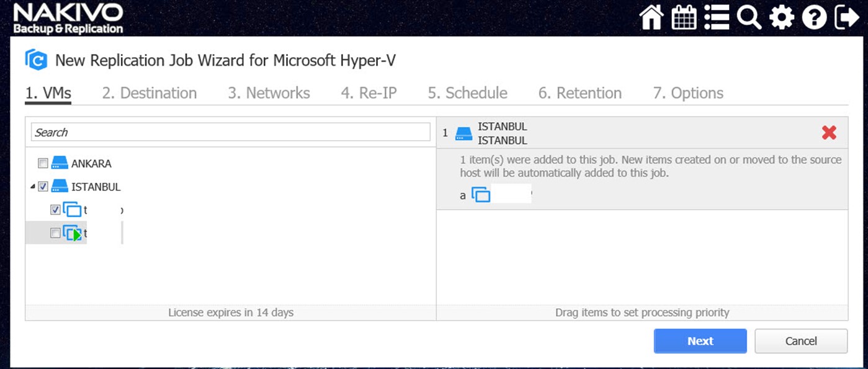Screen dimensions: 868x369
Task: Select the ISTANBUL label in the tree
Action: (x=96, y=187)
